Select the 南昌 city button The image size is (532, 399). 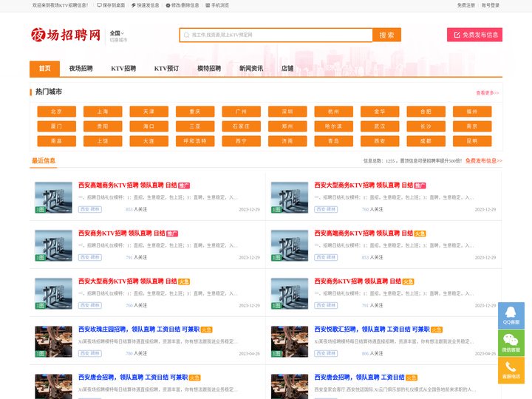click(57, 141)
